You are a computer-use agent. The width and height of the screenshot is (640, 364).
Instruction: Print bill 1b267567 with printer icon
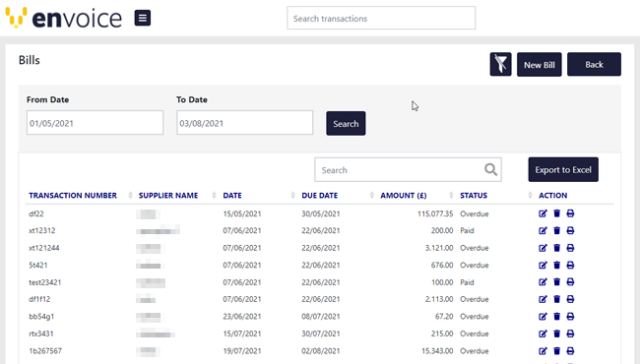click(x=570, y=350)
